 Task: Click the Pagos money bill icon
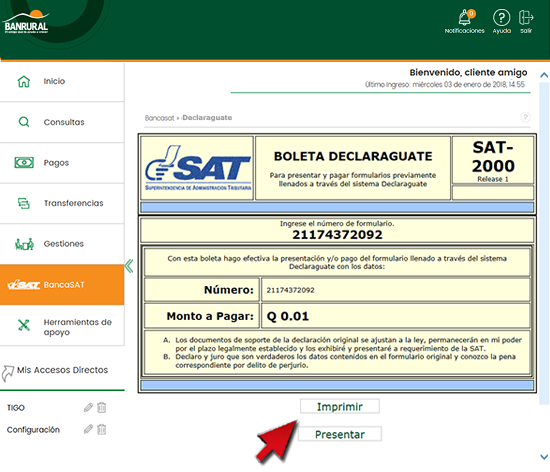24,163
